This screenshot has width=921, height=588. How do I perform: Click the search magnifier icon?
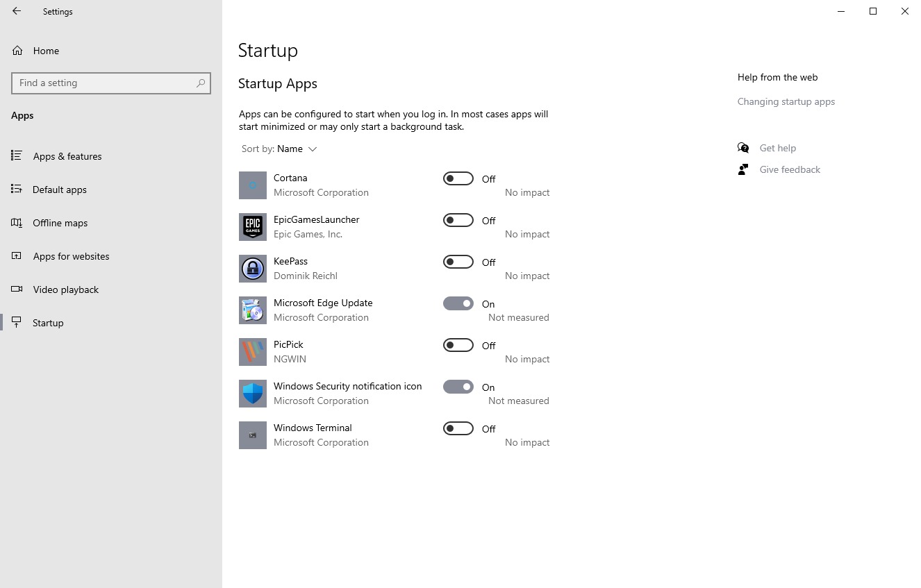(x=201, y=83)
